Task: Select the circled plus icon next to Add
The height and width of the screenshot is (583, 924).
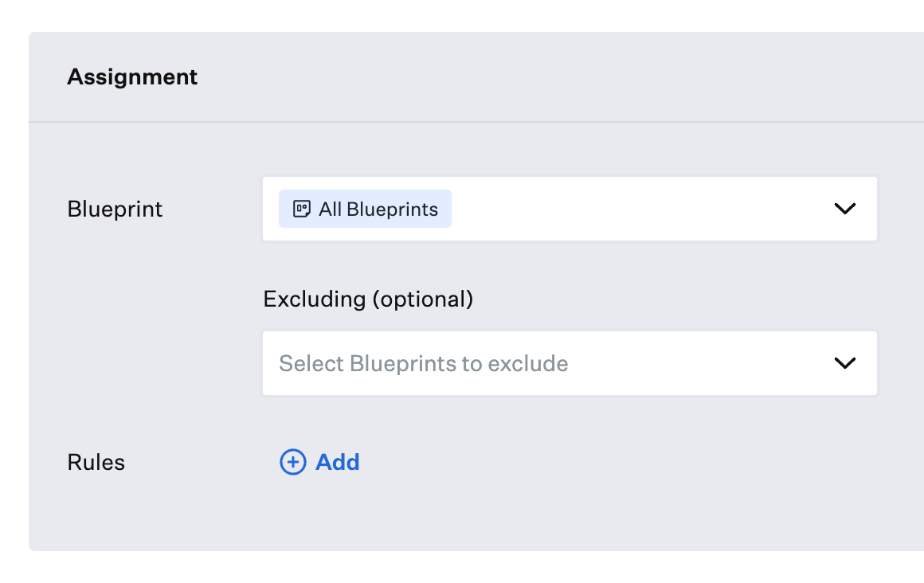Action: [292, 462]
